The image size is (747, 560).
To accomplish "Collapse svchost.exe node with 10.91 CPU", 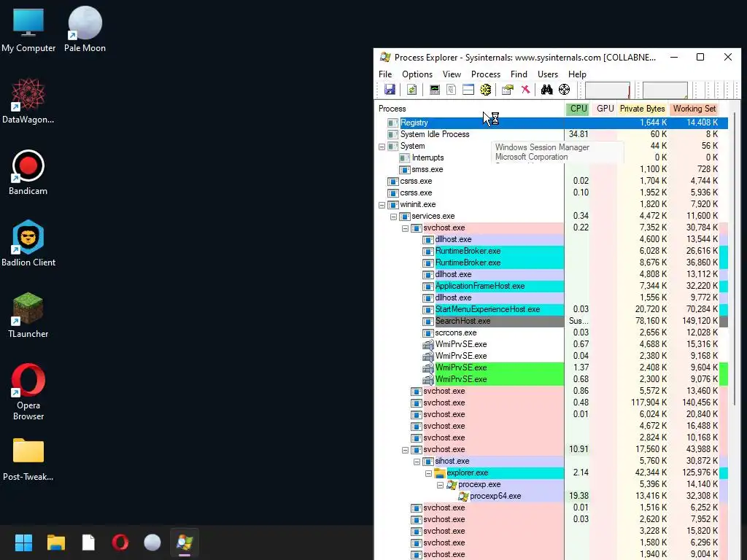I will point(405,450).
